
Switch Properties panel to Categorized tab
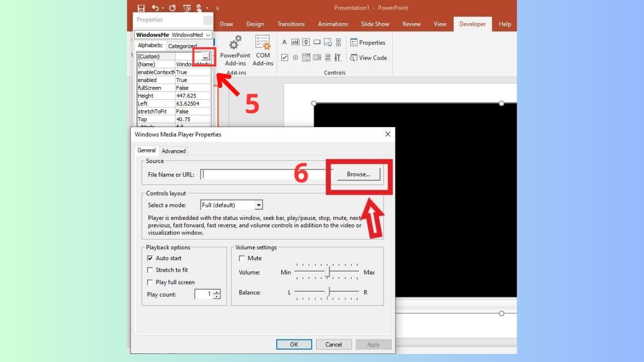[x=182, y=46]
